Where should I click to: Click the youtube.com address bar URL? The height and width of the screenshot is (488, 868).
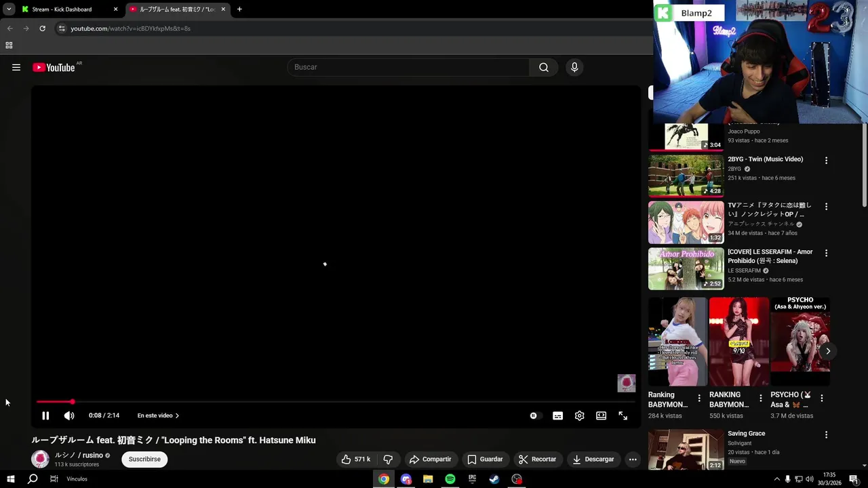click(x=130, y=28)
